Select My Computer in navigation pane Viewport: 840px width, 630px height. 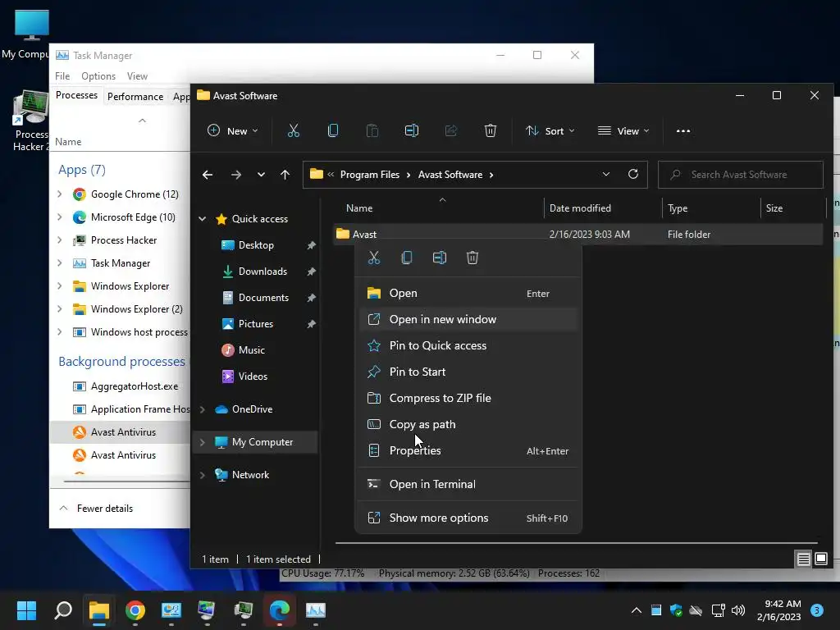(x=255, y=442)
